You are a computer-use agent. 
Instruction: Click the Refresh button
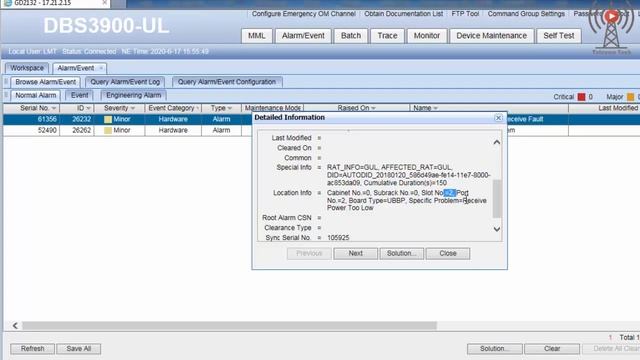click(x=32, y=349)
